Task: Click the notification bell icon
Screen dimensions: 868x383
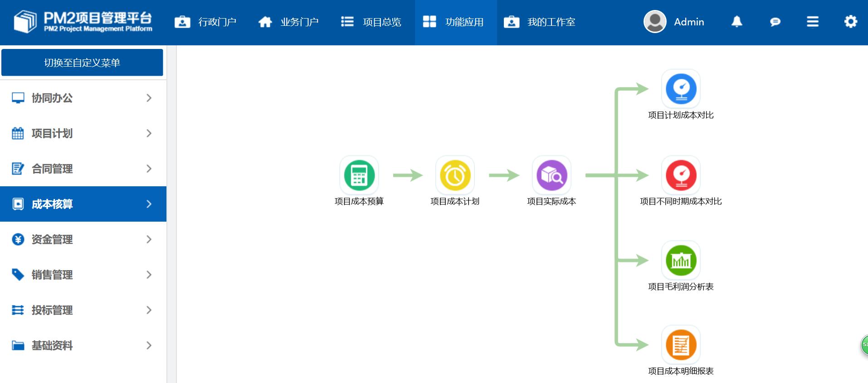Action: [x=736, y=22]
